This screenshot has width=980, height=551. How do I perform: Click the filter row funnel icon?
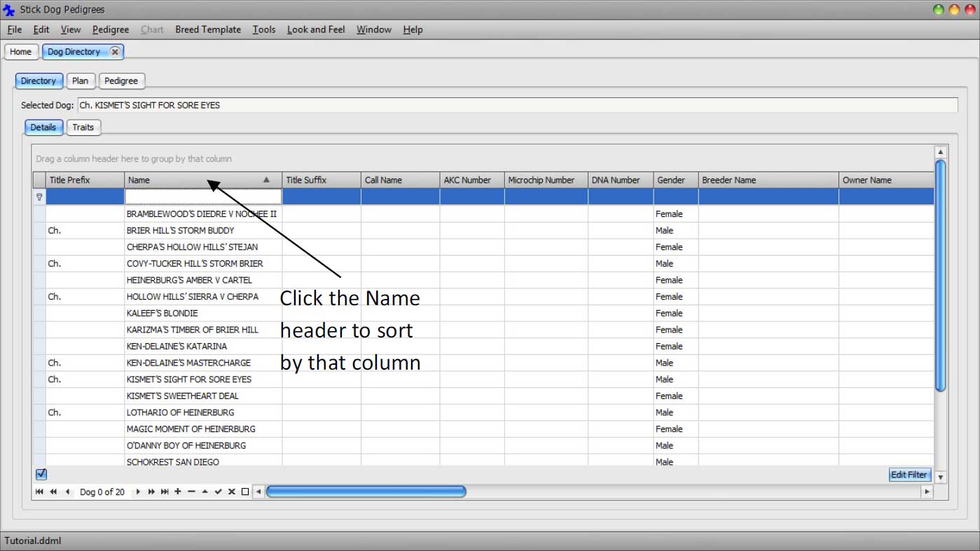pos(39,197)
